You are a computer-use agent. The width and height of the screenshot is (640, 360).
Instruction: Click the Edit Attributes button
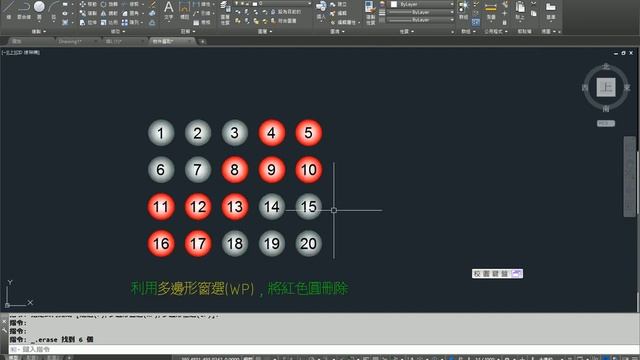344,22
